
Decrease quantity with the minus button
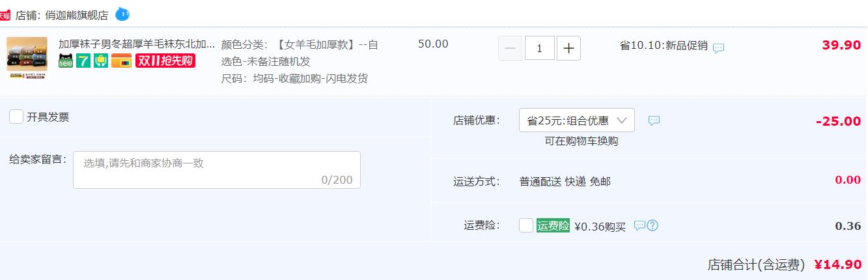tap(511, 48)
